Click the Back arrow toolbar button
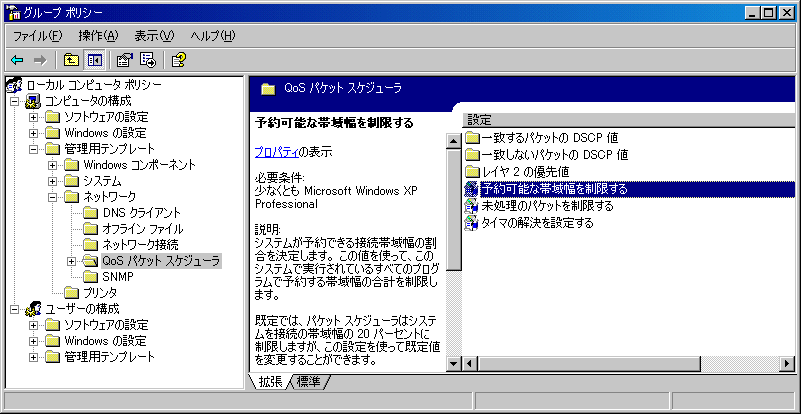Viewport: 801px width, 414px height. pos(17,61)
